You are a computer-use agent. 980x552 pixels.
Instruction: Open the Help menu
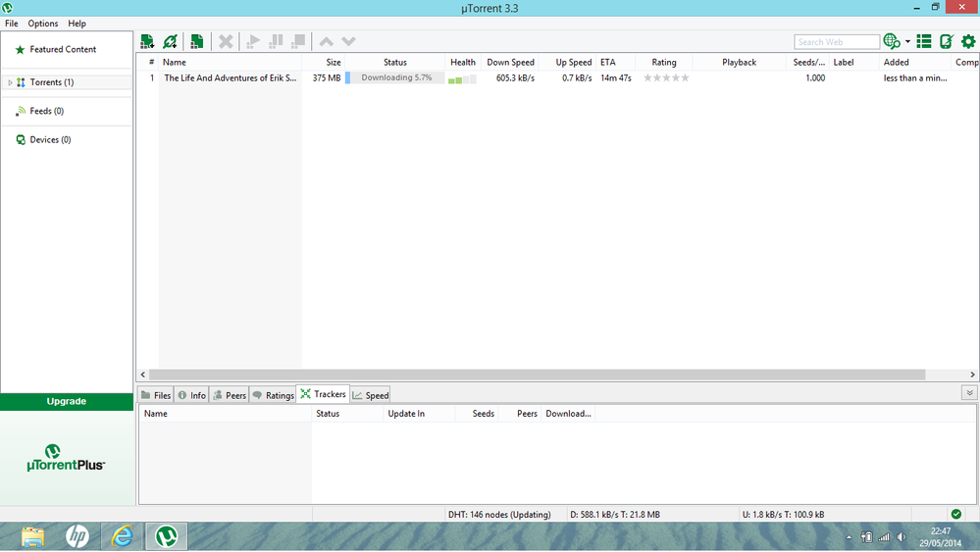point(77,24)
